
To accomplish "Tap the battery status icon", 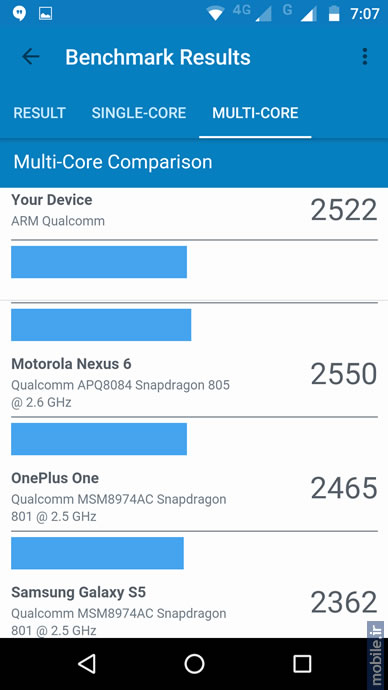I will pos(334,13).
